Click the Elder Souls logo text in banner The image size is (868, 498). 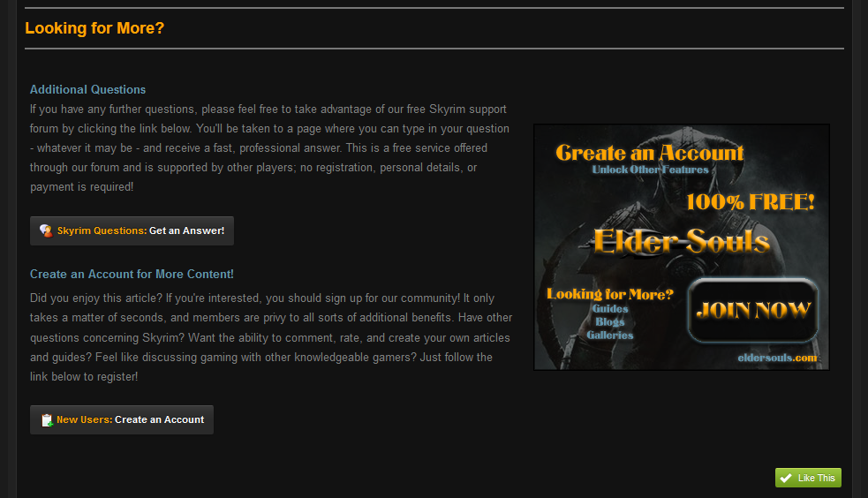pyautogui.click(x=681, y=240)
